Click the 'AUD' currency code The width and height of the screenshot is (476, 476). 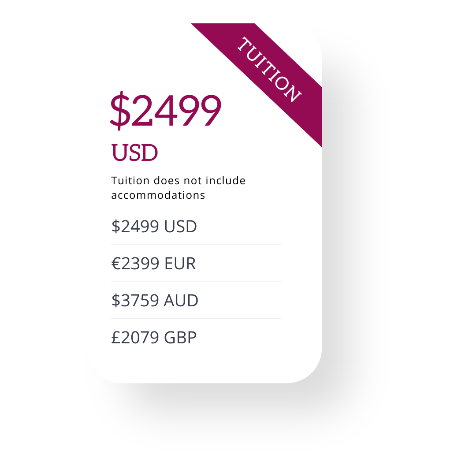[x=181, y=301]
